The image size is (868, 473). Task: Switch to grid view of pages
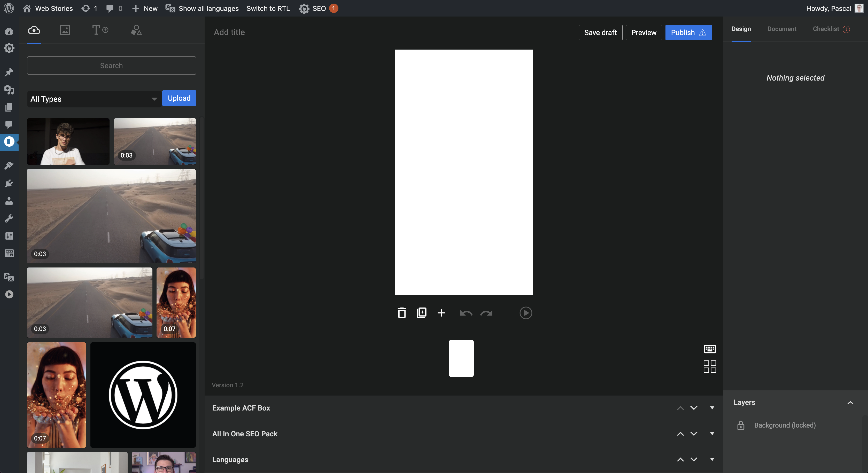[x=710, y=367]
